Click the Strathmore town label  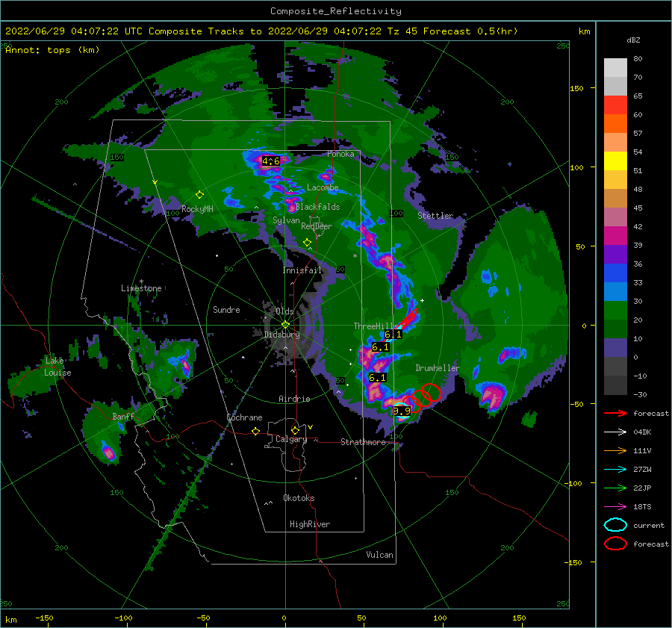pos(363,442)
